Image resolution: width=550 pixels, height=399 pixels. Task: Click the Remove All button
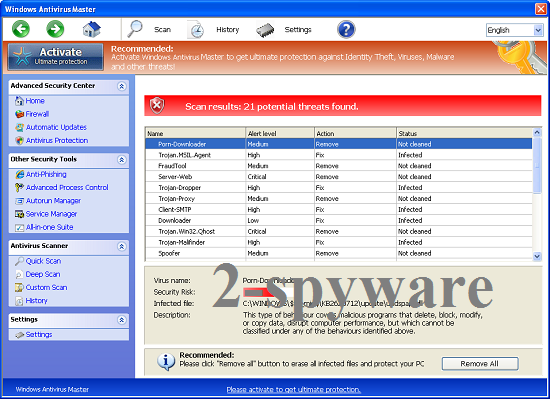click(480, 364)
